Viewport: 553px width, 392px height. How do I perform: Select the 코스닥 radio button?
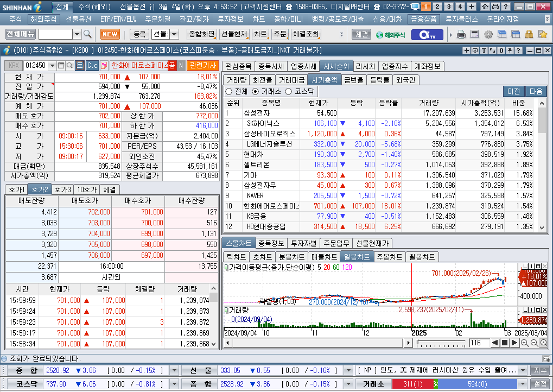coord(289,91)
